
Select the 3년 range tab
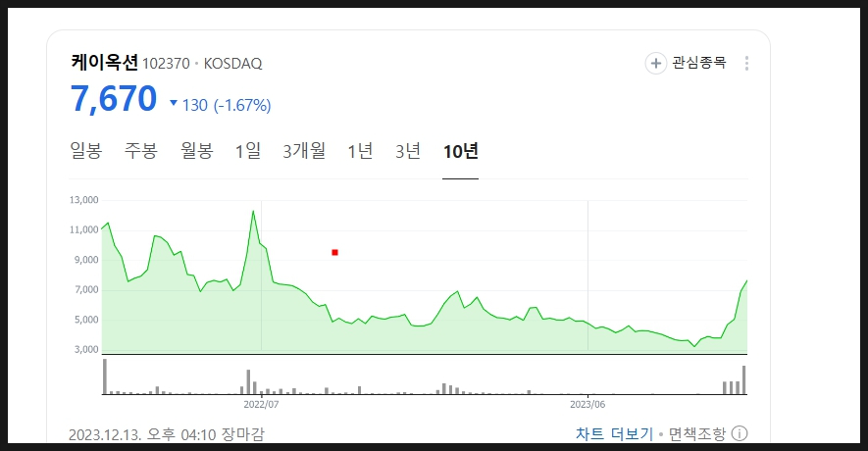[x=408, y=151]
